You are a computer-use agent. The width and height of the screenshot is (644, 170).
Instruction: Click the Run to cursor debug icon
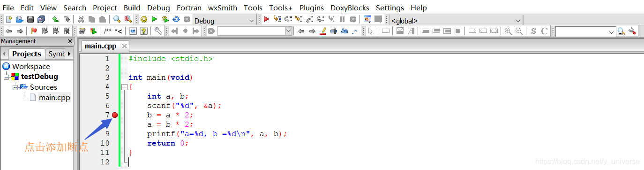[277, 20]
